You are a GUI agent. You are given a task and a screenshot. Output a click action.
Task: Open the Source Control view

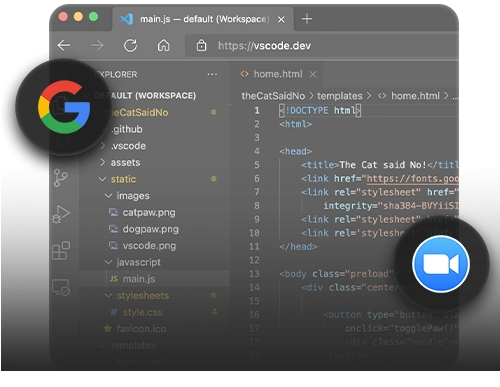tap(61, 178)
